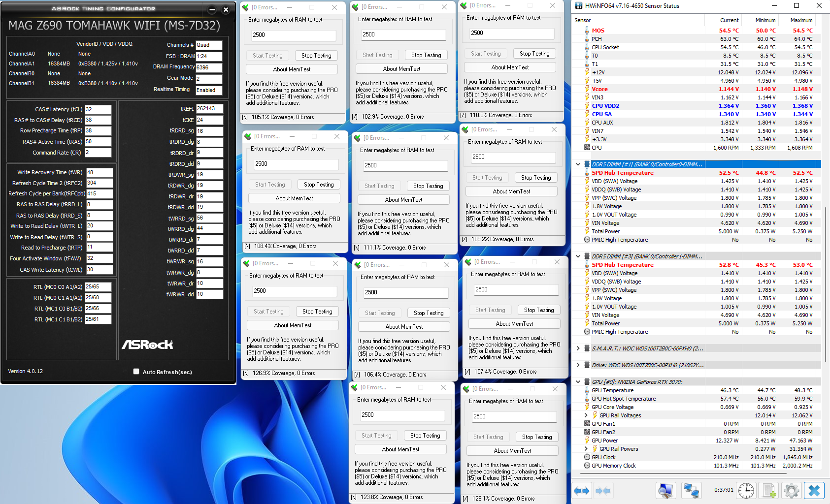Collapse the DDR5 DIMM [#3] sensor group
Screen dimensions: 830x504
coord(578,256)
